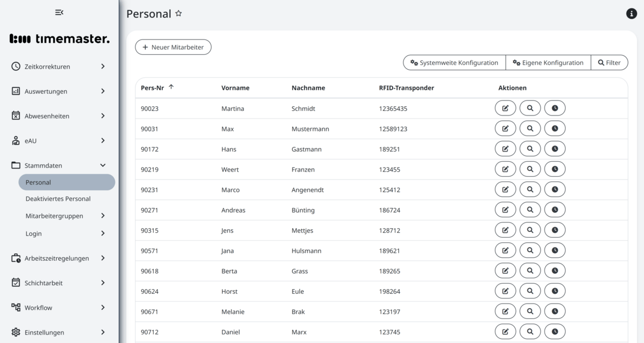
Task: Click magnifier icon for Daniel Marx
Action: [x=530, y=332]
